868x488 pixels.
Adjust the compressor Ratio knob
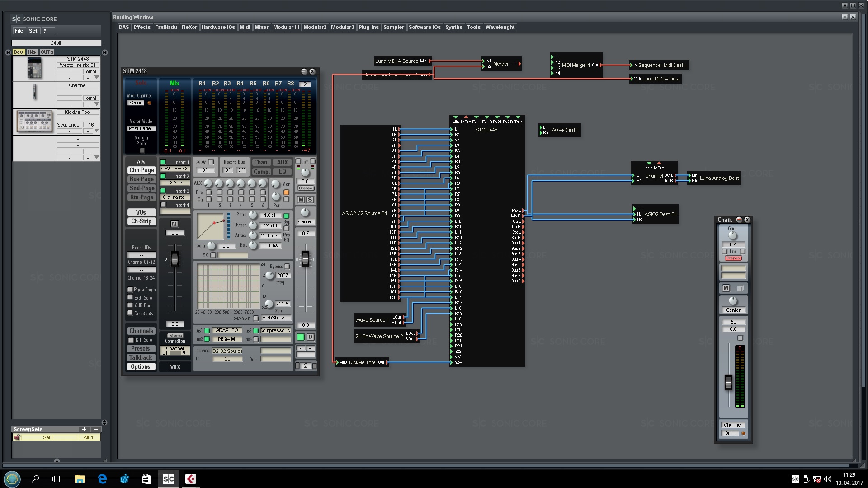(x=253, y=215)
